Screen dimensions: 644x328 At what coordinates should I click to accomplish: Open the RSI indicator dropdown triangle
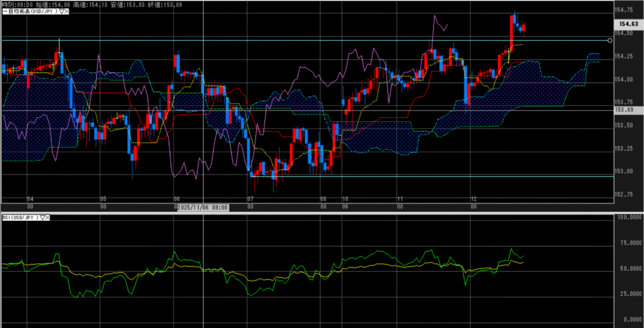pyautogui.click(x=43, y=217)
